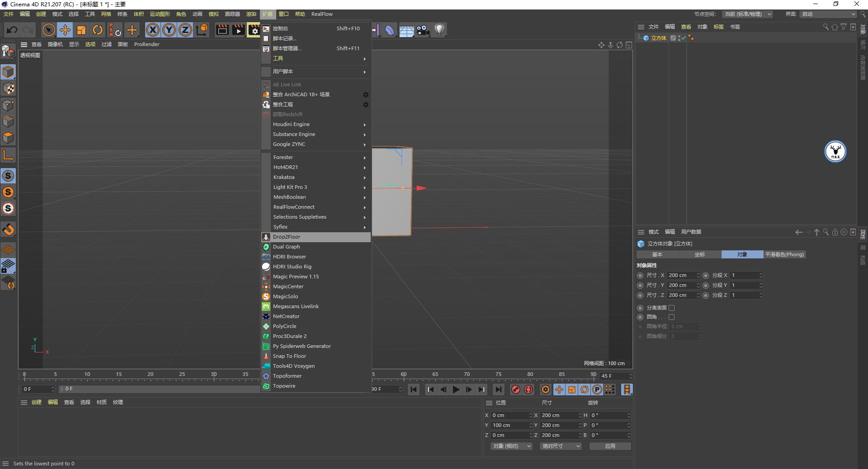868x469 pixels.
Task: Expand 用户脚本 submenu
Action: [316, 71]
